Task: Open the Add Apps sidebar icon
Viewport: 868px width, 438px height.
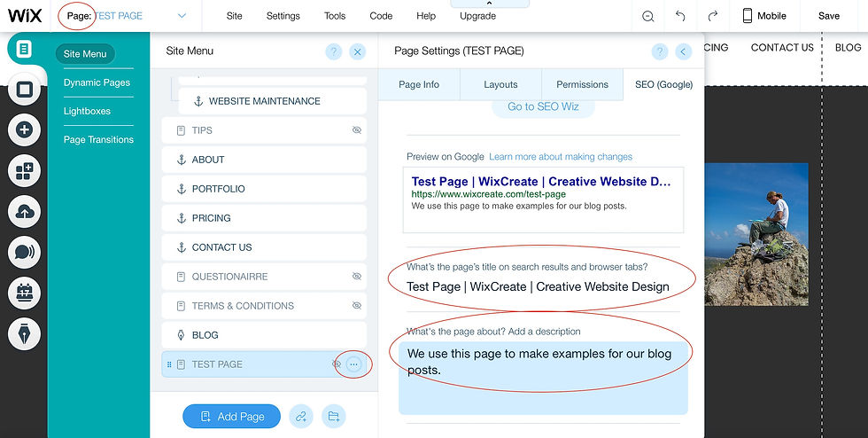Action: pos(25,171)
